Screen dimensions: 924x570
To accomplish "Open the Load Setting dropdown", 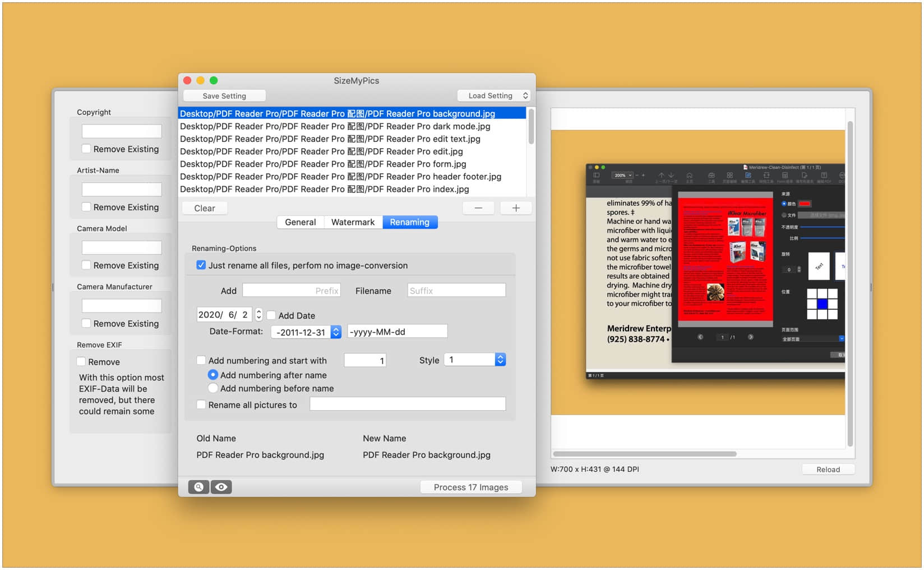I will [x=494, y=96].
